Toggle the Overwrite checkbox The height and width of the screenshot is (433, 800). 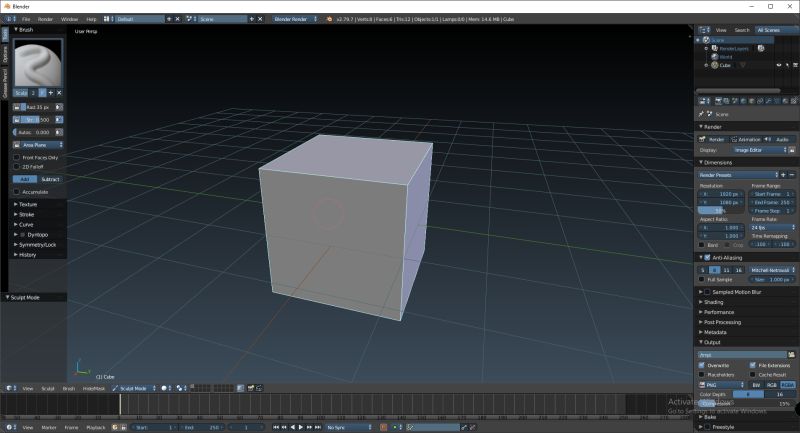click(702, 366)
